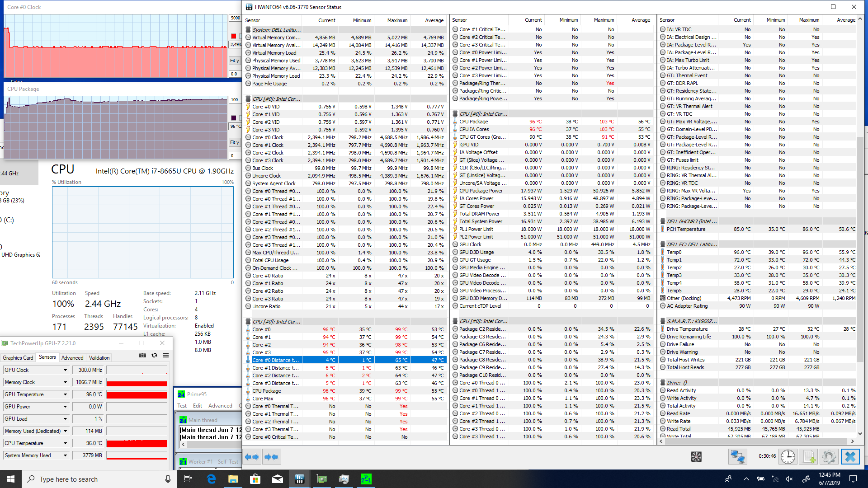
Task: Reset min/max values with the clock icon
Action: 788,457
